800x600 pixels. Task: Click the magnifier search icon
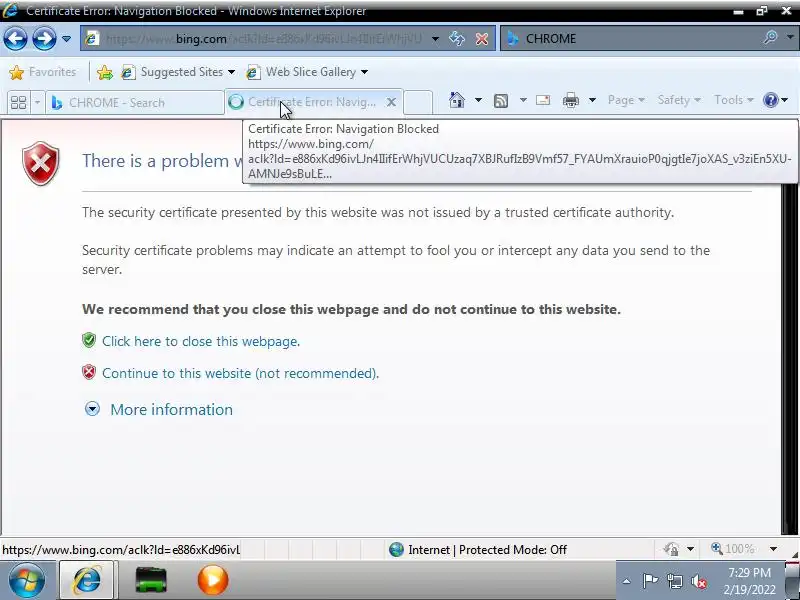point(770,38)
